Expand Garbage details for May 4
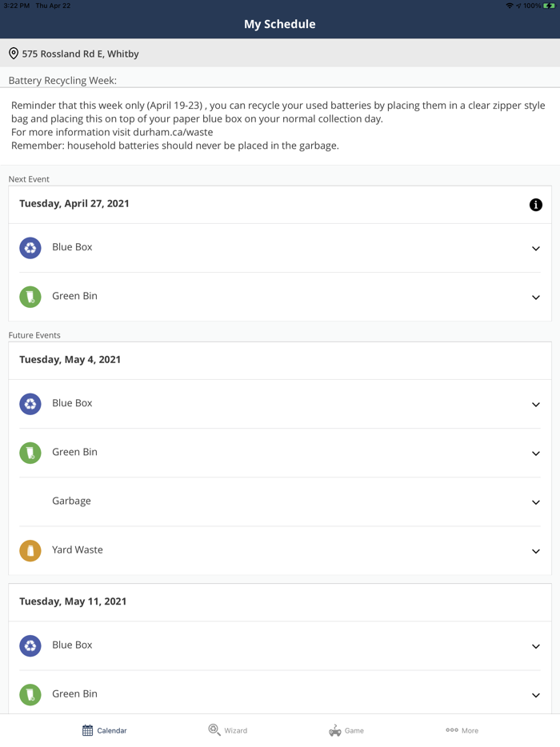The height and width of the screenshot is (747, 560). tap(536, 502)
